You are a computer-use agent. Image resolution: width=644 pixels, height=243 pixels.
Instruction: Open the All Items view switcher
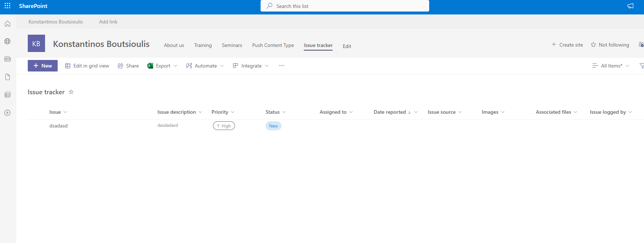coord(610,66)
